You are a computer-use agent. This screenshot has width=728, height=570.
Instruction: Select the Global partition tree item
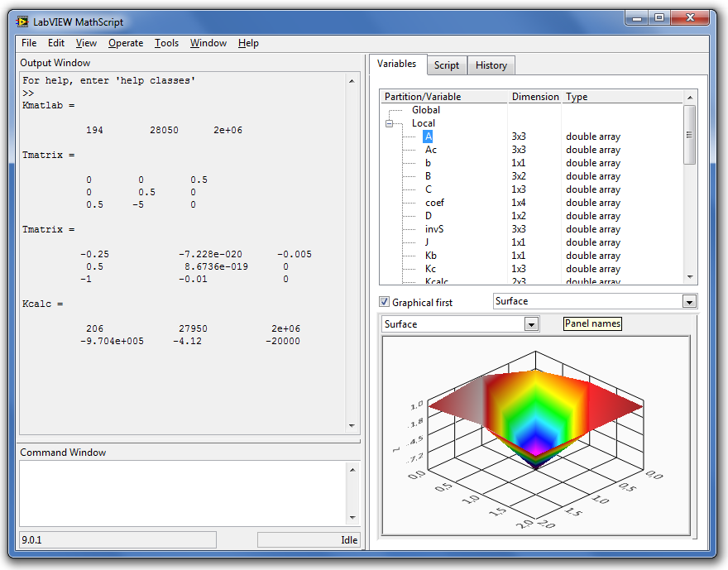point(426,110)
